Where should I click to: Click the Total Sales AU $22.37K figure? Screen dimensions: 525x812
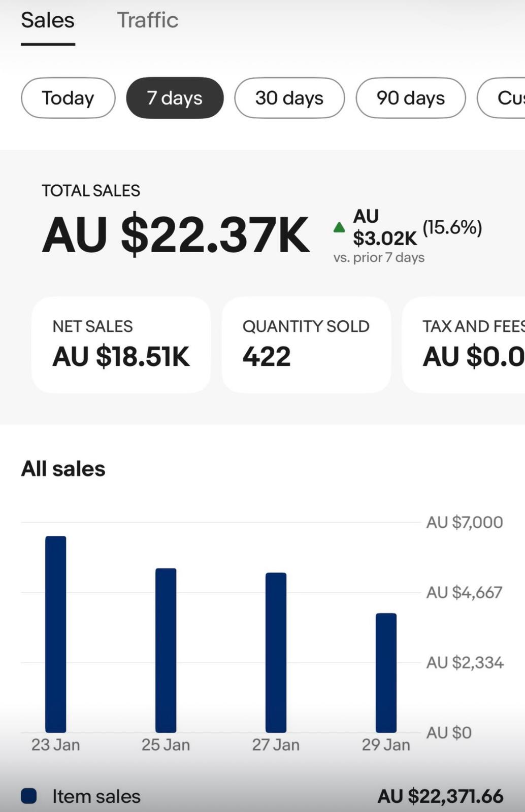point(175,233)
